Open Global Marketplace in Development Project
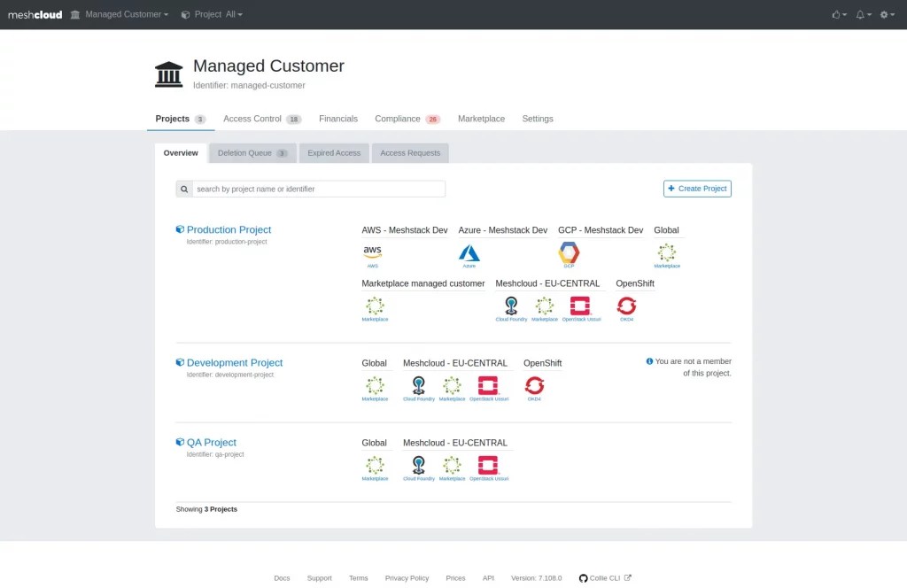The height and width of the screenshot is (588, 907). (x=375, y=389)
